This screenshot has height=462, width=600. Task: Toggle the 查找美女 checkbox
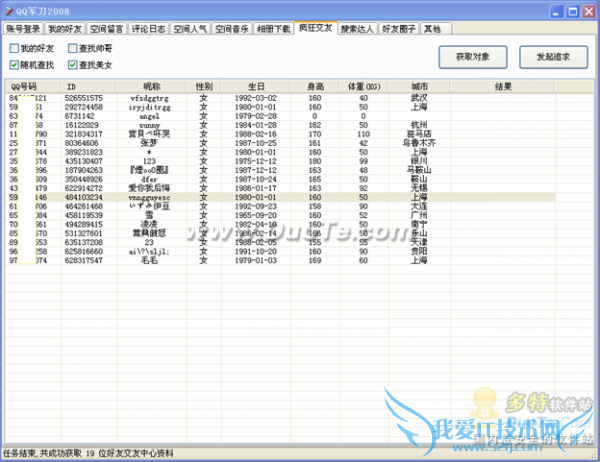(x=72, y=65)
